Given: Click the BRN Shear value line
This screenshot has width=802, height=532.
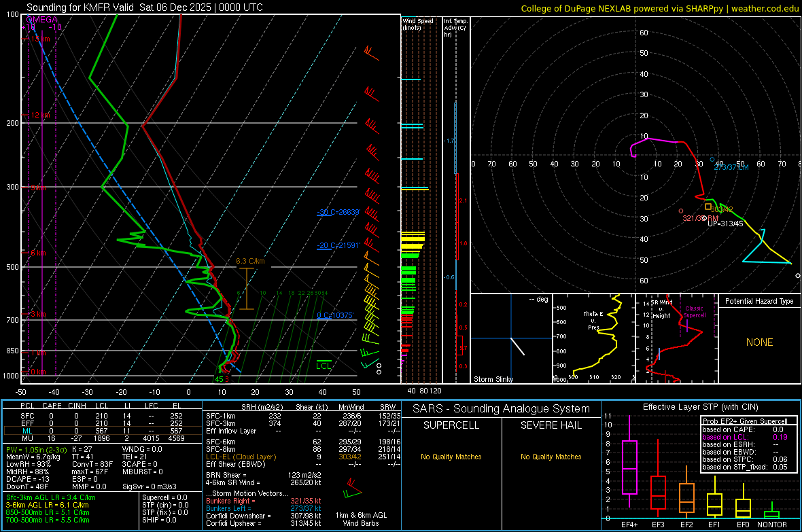Looking at the screenshot, I should [264, 475].
